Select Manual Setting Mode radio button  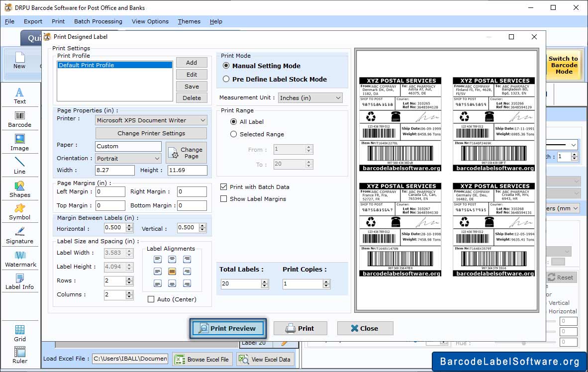pyautogui.click(x=226, y=66)
